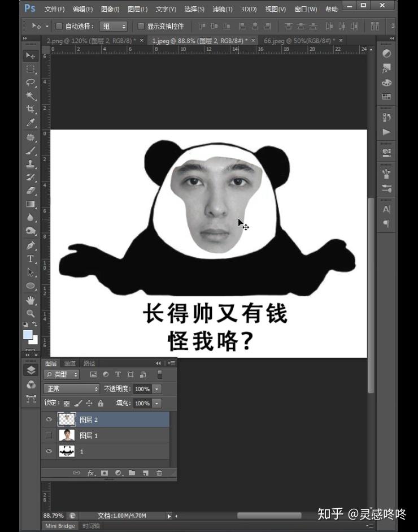Toggle lock all padlock icon
Viewport: 418px width, 532px height.
tap(101, 403)
